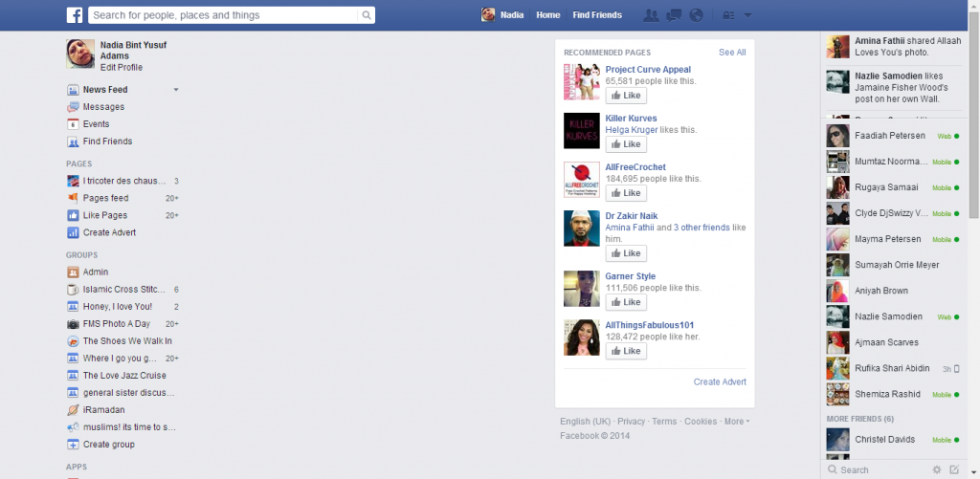Click AllFreeCrochet page thumbnail

(582, 180)
